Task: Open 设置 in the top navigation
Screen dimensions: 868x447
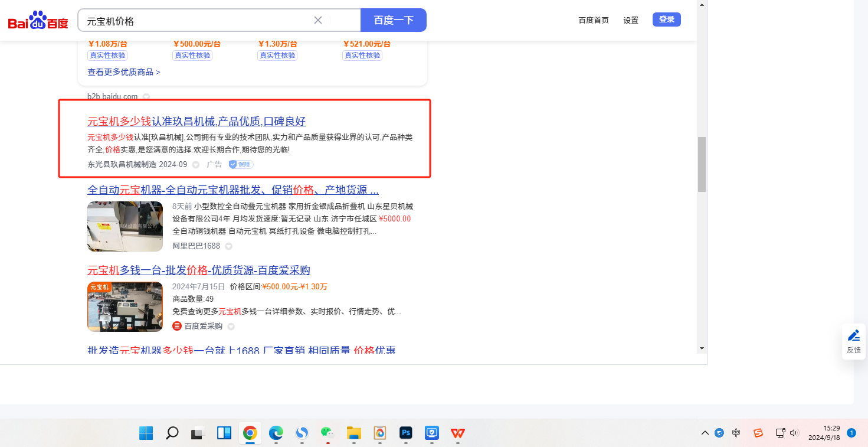Action: [x=631, y=20]
